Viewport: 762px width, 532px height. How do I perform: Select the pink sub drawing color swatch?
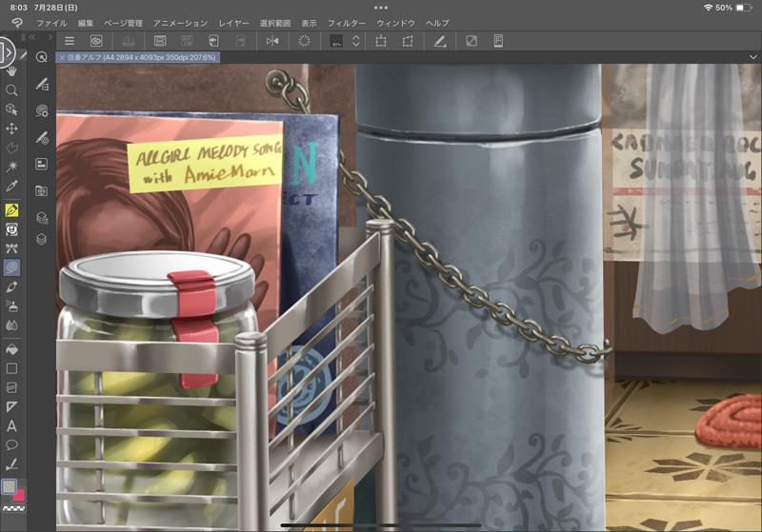click(x=19, y=494)
